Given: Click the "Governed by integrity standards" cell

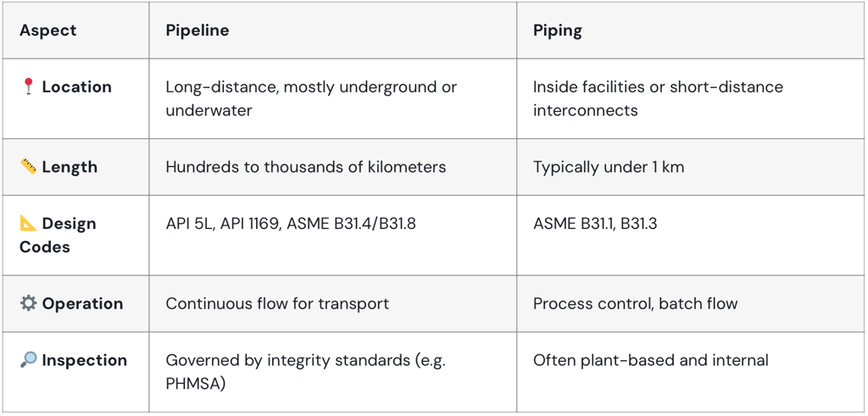Looking at the screenshot, I should pos(305,372).
